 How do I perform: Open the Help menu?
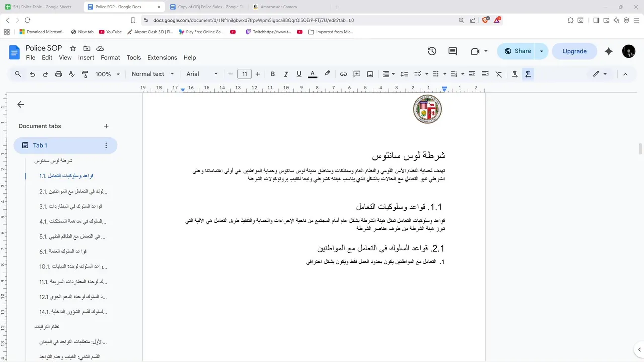(x=190, y=58)
